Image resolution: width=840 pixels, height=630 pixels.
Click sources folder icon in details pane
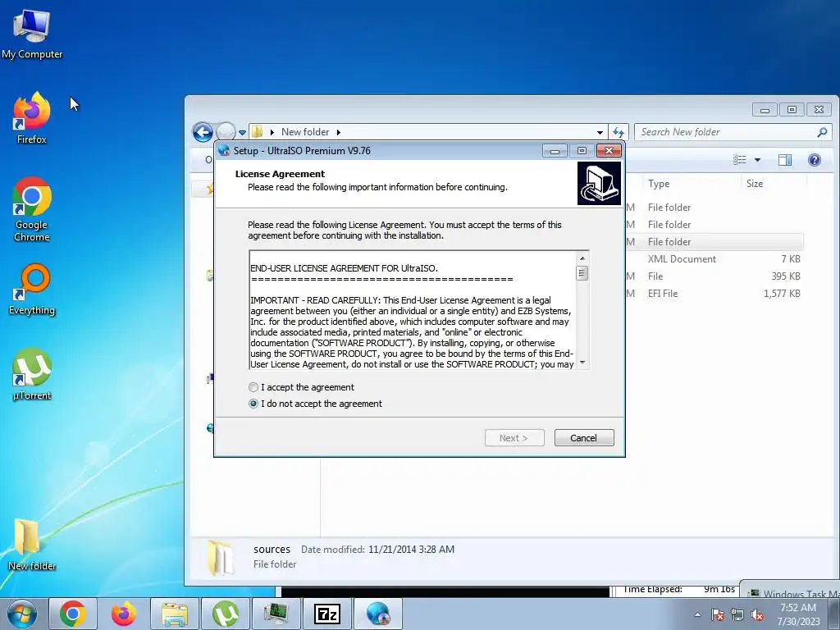coord(221,558)
